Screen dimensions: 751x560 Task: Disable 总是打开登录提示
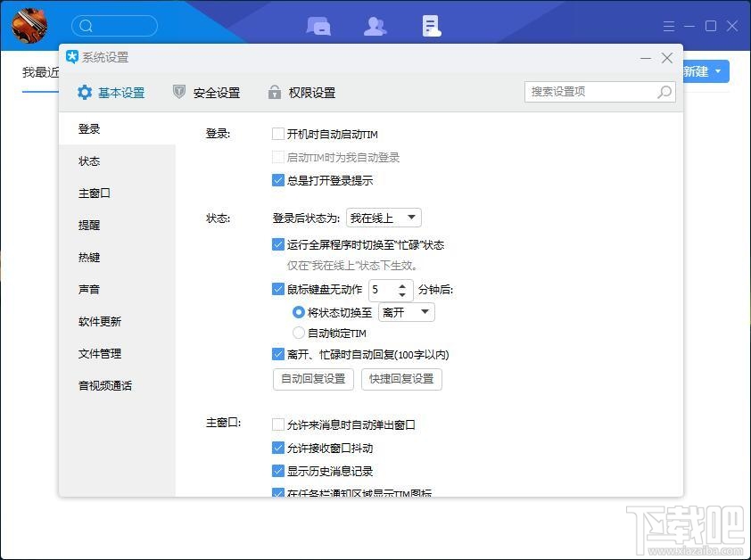pyautogui.click(x=278, y=179)
